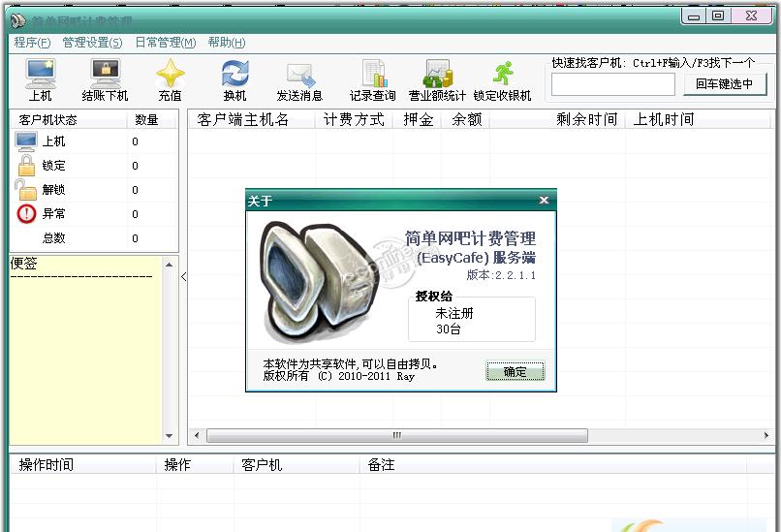The width and height of the screenshot is (781, 532).
Task: Click the horizontal scrollbar left arrow
Action: (x=197, y=435)
